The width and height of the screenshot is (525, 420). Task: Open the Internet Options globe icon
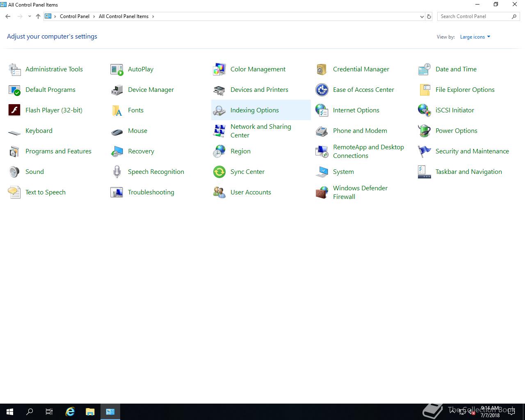[322, 110]
